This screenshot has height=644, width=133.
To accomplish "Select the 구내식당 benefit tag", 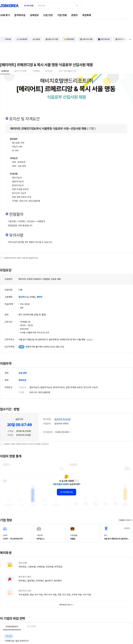I will [7, 39].
